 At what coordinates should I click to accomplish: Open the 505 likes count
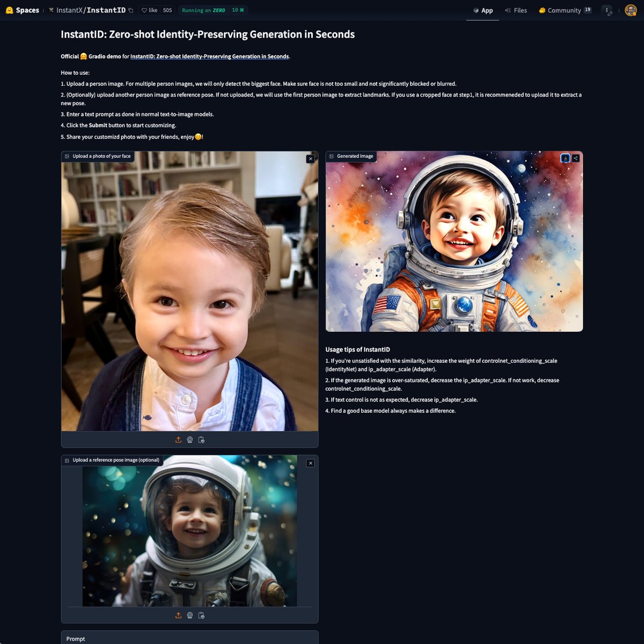pyautogui.click(x=167, y=10)
